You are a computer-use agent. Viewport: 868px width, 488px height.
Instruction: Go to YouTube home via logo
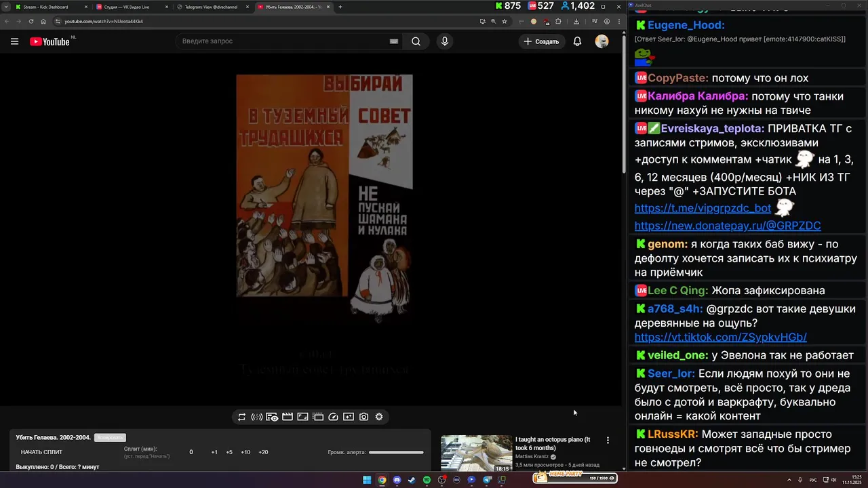(50, 41)
